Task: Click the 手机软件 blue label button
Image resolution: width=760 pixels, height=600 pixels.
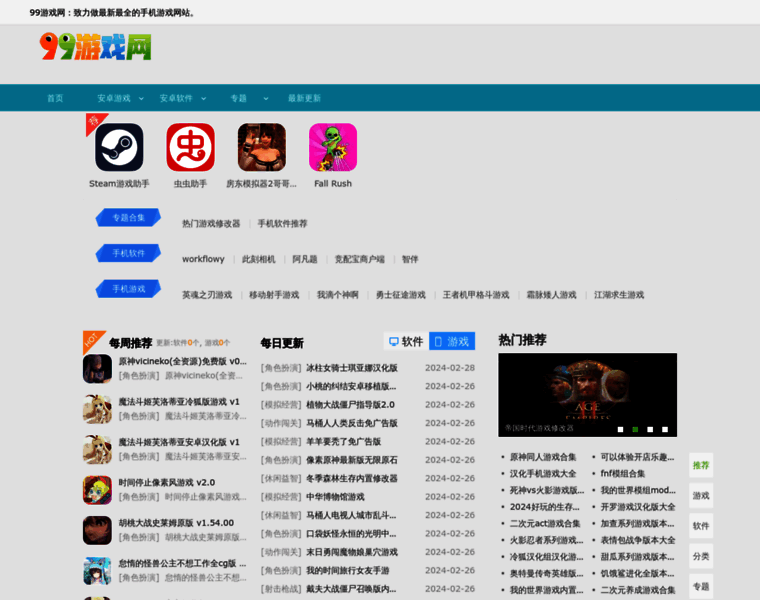Action: (128, 253)
